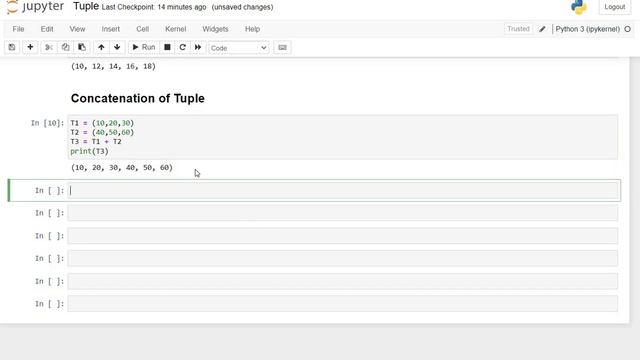Click the Python logo icon
The image size is (640, 360).
click(x=579, y=7)
